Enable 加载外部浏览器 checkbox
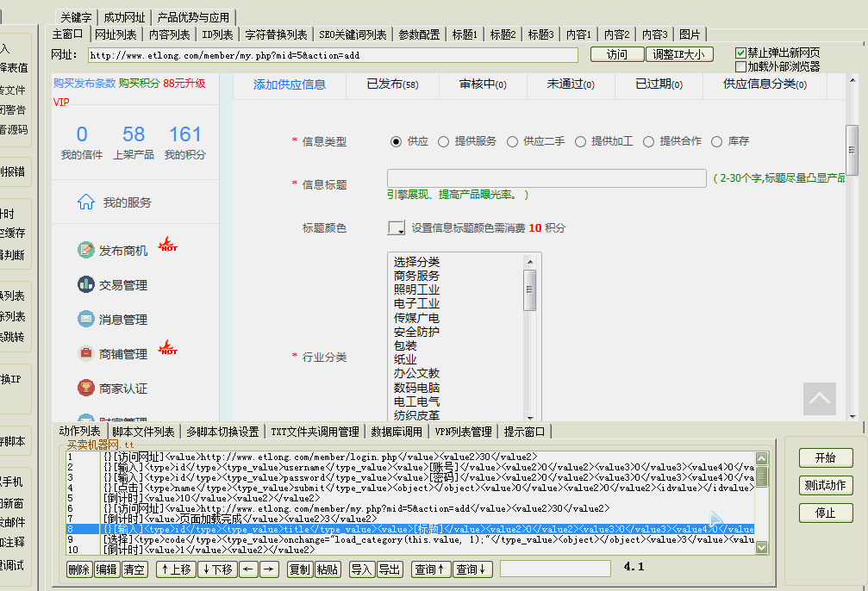The height and width of the screenshot is (591, 868). [x=740, y=67]
